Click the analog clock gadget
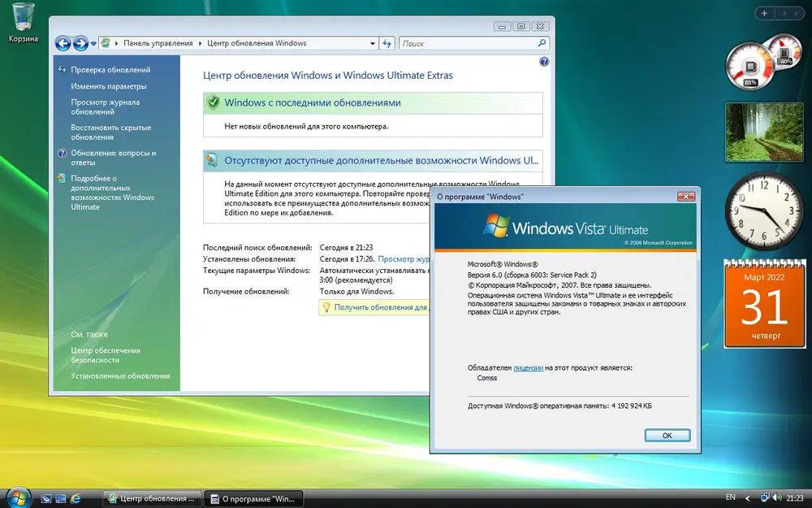This screenshot has width=812, height=508. [764, 211]
